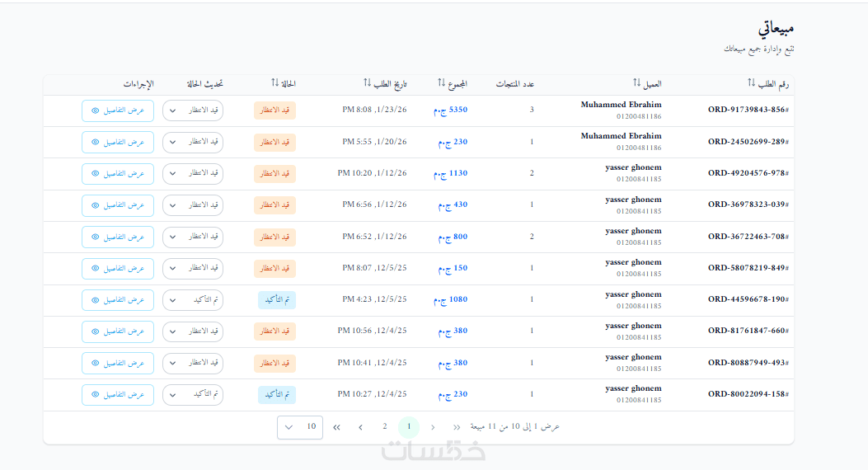The image size is (868, 470).
Task: Go to page 2 of sales
Action: (x=384, y=427)
